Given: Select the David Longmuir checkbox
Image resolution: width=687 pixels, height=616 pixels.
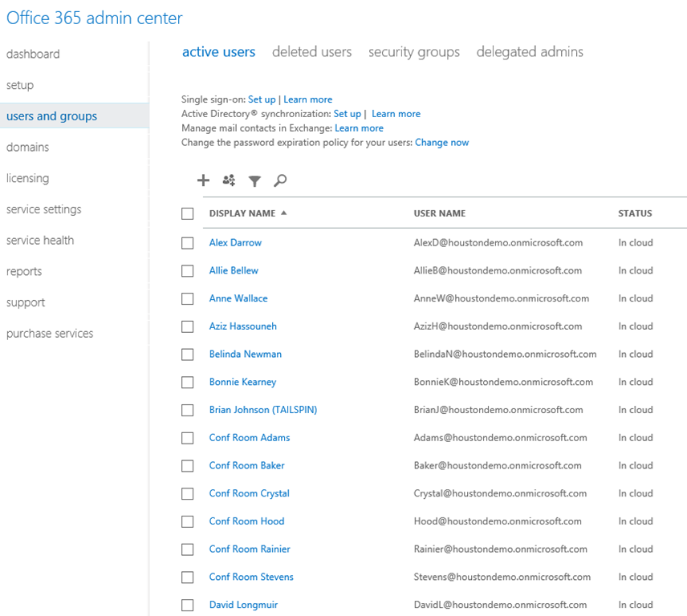Looking at the screenshot, I should click(188, 605).
